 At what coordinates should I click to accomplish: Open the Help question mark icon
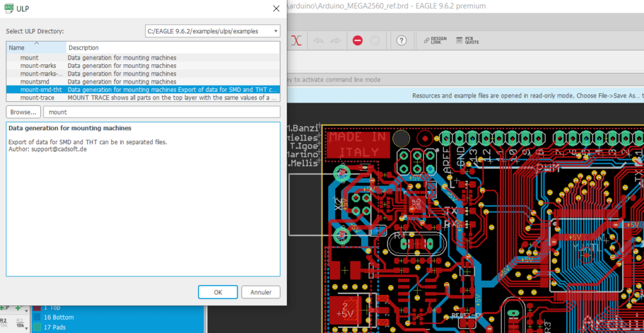401,40
